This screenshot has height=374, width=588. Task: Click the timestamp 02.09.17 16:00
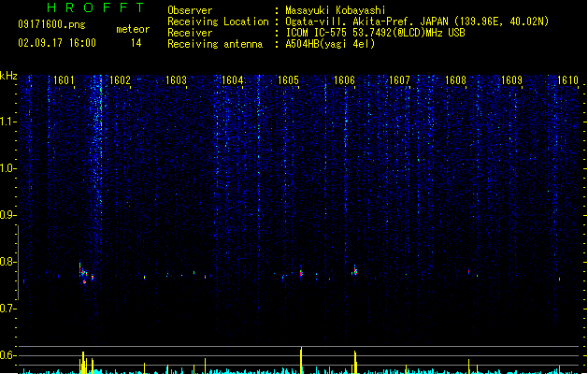coord(57,43)
